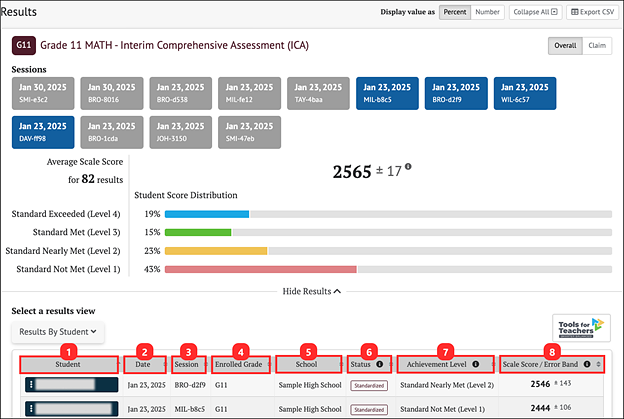Click the Scale Score column sort arrows
The image size is (624, 419).
point(599,365)
